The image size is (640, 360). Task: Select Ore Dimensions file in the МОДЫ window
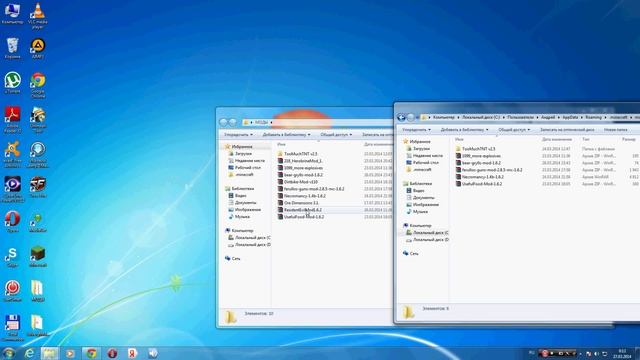point(301,203)
